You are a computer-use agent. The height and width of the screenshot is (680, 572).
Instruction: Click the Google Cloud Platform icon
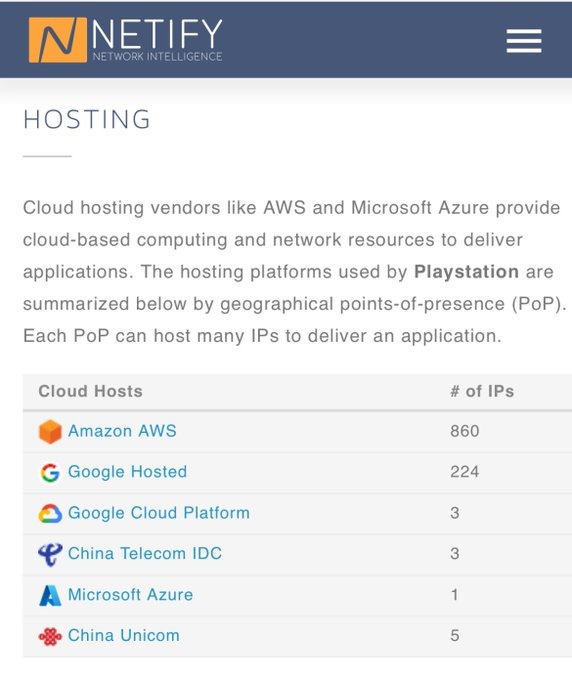click(x=50, y=513)
